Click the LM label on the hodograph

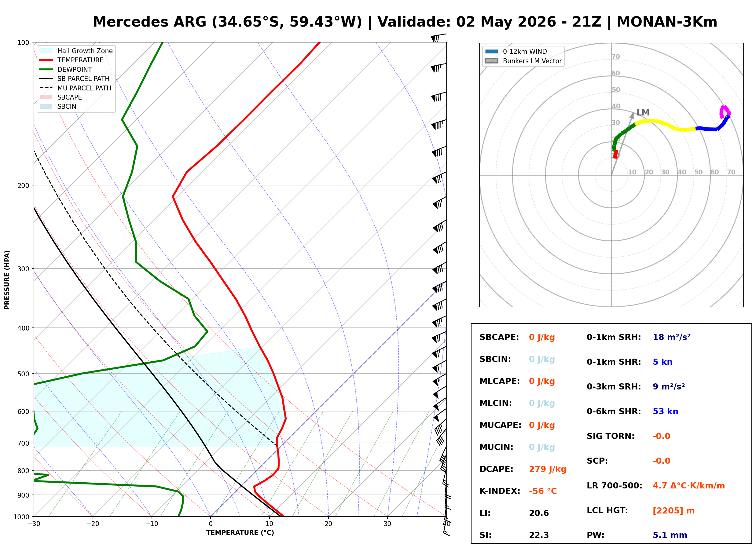(x=643, y=112)
